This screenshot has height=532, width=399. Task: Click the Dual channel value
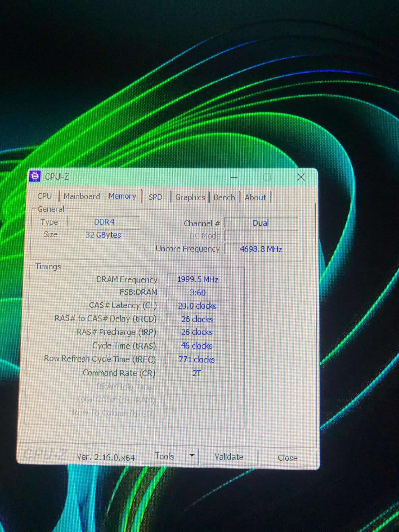point(261,223)
